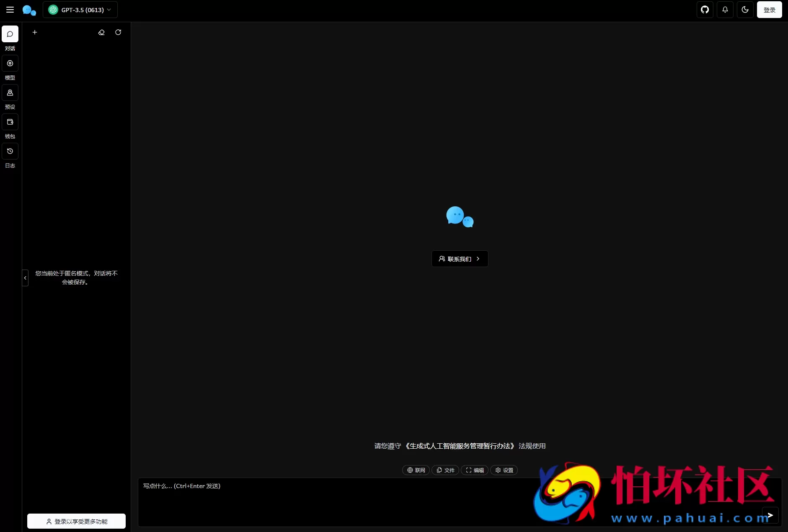Enable 联网 web browsing mode

[x=416, y=470]
